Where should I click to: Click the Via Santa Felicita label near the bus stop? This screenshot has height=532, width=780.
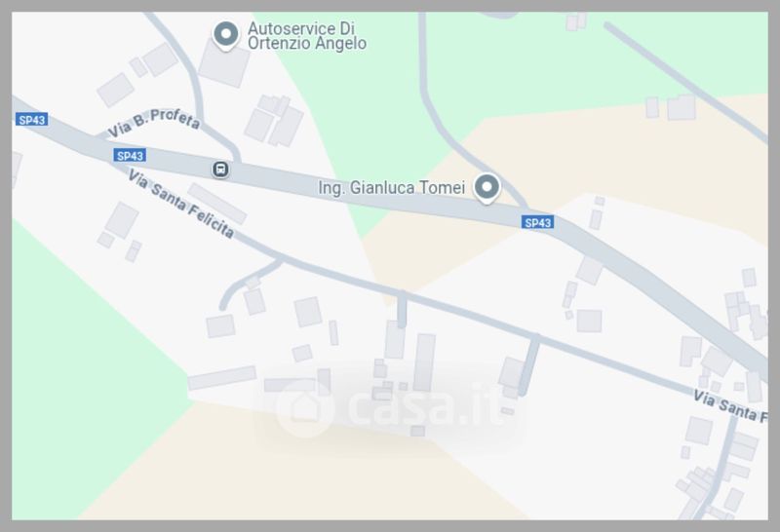click(181, 204)
